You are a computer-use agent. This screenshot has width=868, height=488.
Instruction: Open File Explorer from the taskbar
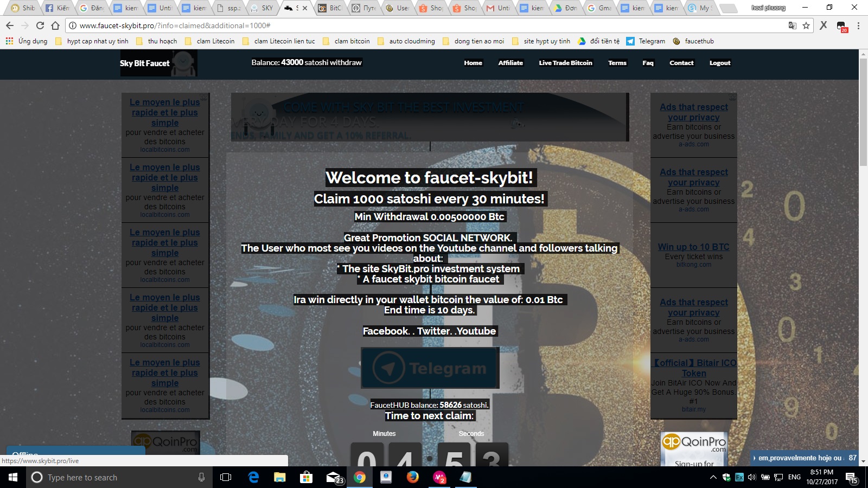coord(279,477)
